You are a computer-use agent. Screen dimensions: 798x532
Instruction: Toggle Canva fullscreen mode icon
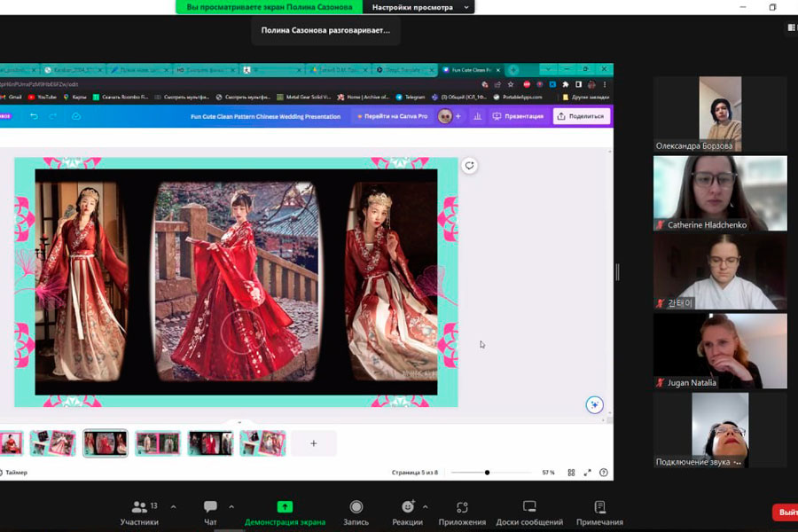pyautogui.click(x=587, y=473)
